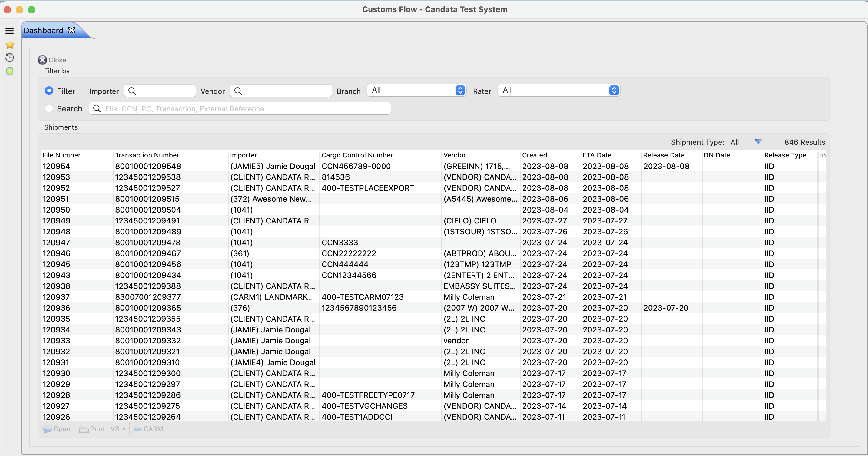
Task: Focus the Vendor input field
Action: (281, 91)
